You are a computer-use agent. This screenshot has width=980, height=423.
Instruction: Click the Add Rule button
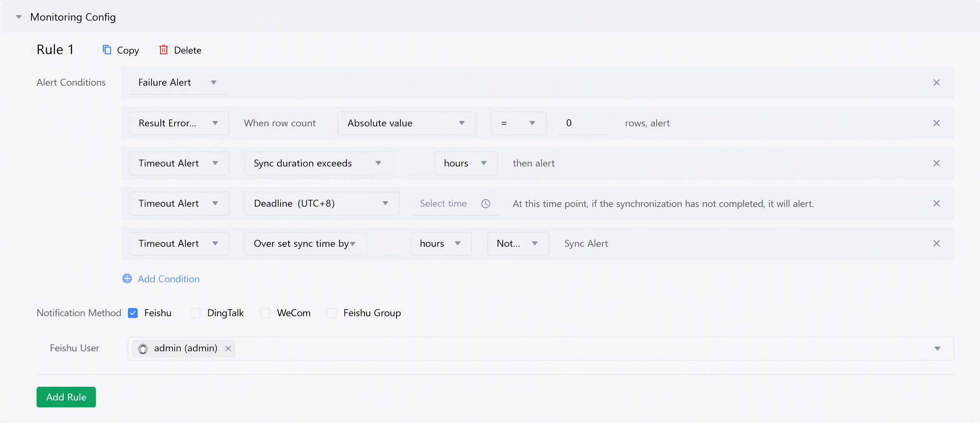click(66, 397)
